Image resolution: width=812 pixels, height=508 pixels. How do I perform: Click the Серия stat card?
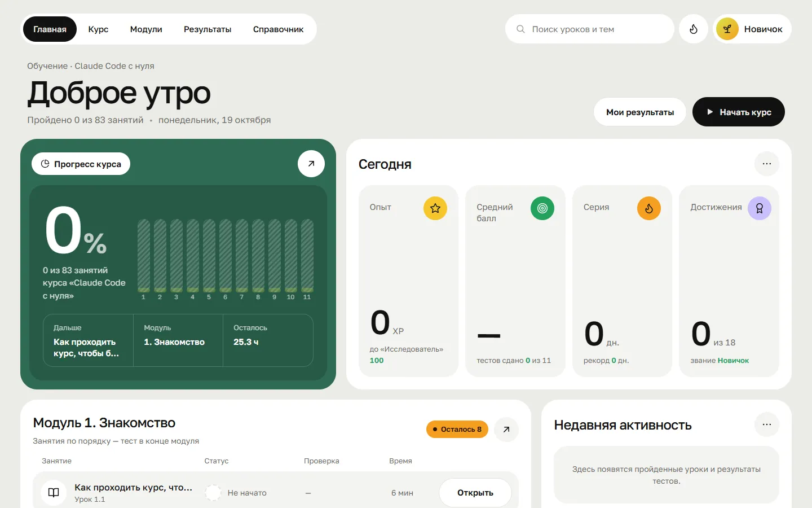[x=623, y=281]
